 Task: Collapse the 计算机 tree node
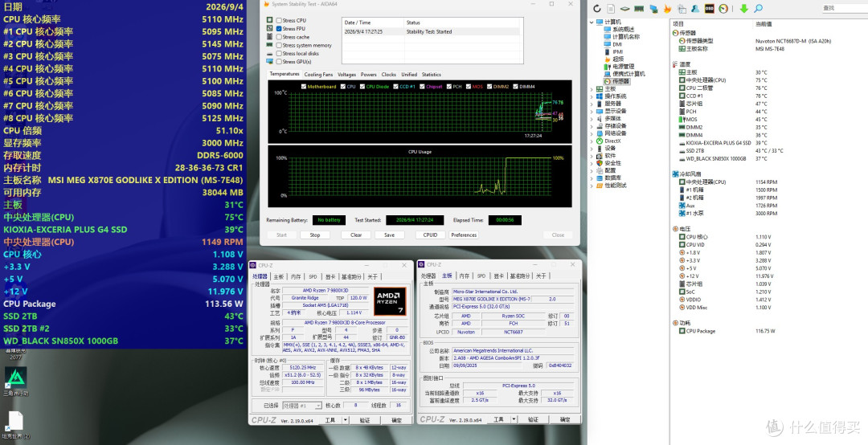click(x=592, y=22)
